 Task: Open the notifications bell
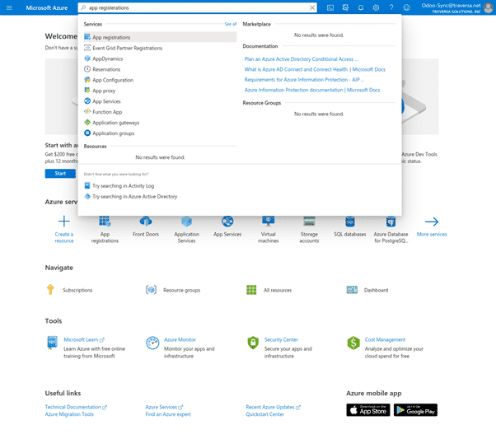[x=360, y=7]
